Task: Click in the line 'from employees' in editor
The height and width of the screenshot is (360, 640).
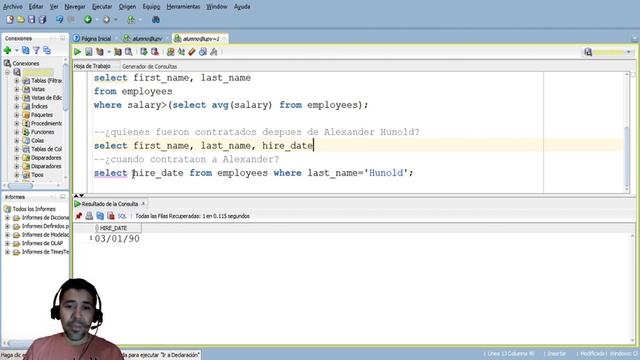Action: coord(133,91)
